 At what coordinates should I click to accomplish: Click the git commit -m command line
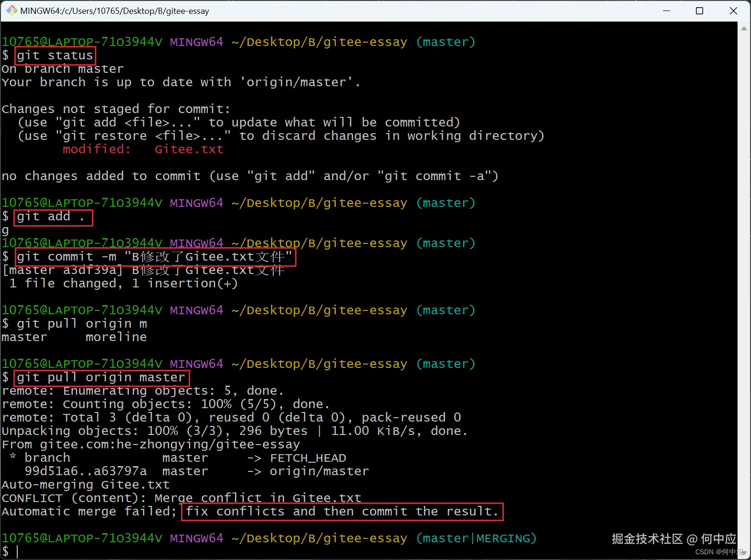point(155,257)
